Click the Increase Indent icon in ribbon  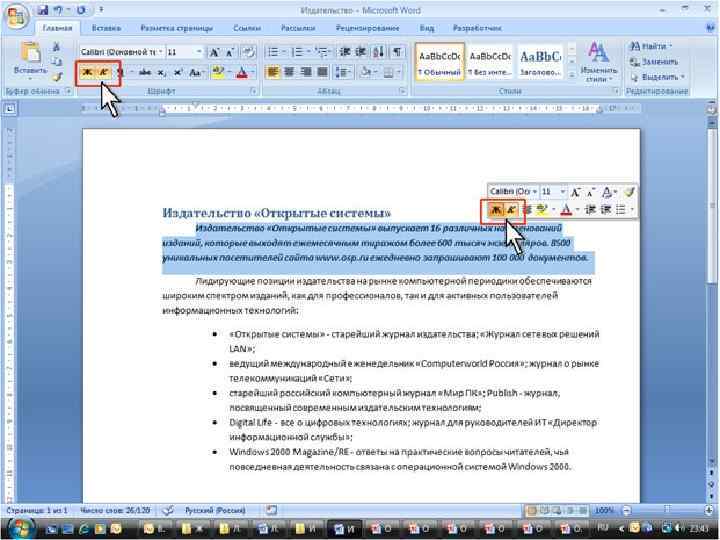[360, 51]
